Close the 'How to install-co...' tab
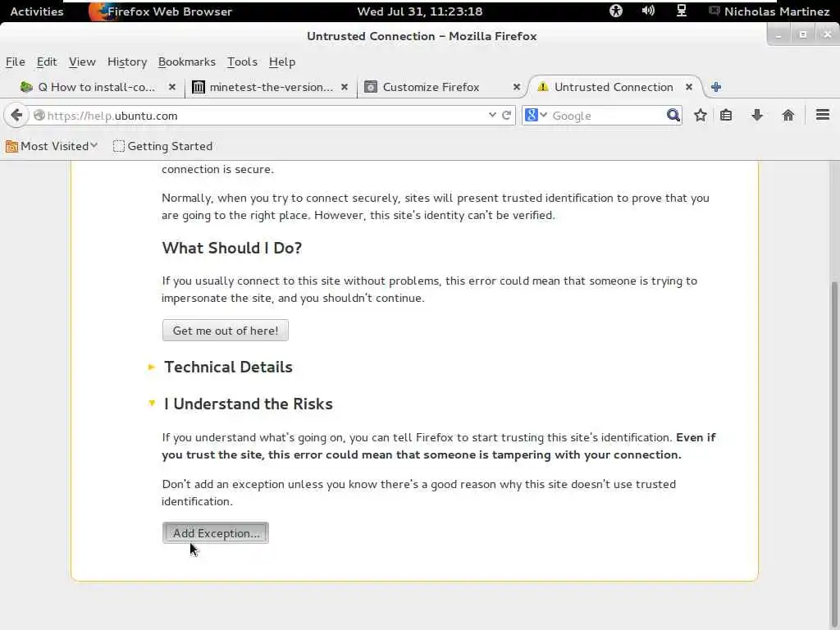 click(172, 87)
